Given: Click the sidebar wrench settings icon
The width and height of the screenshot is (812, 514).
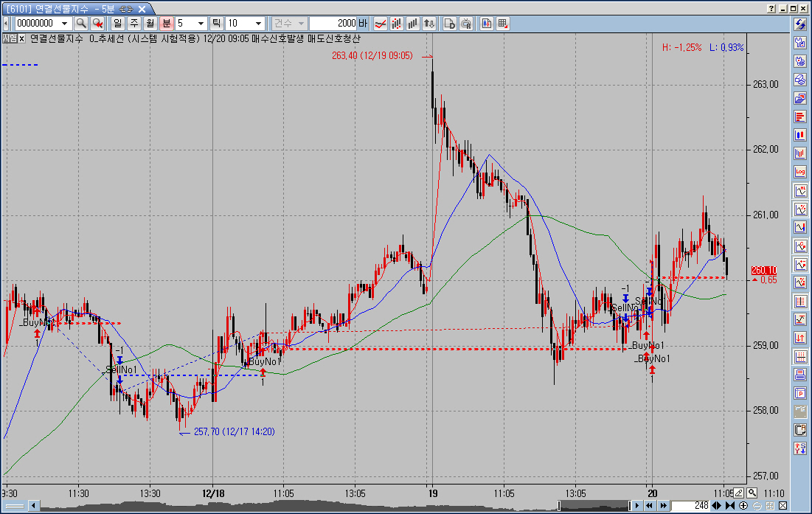Looking at the screenshot, I should click(x=800, y=43).
